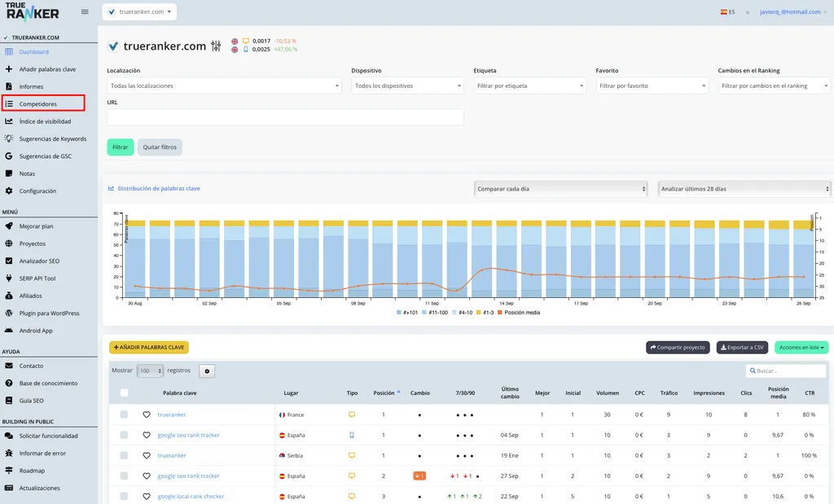This screenshot has height=504, width=834.
Task: Click the mobile device icon in google seo rank tracker row
Action: pyautogui.click(x=352, y=435)
